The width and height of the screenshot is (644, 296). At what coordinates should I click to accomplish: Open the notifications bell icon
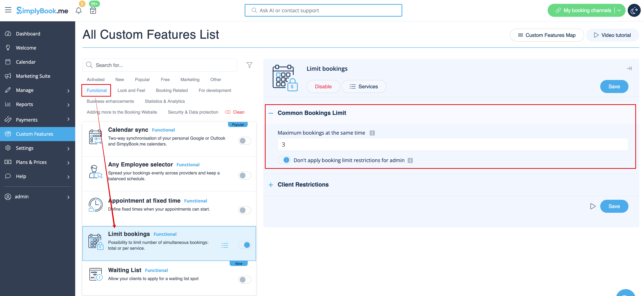pyautogui.click(x=78, y=10)
